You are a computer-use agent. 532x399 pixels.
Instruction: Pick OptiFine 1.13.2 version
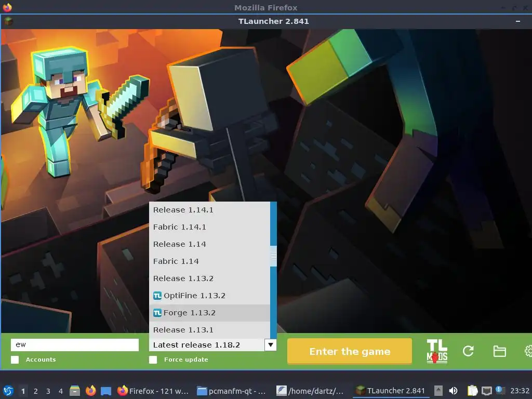(209, 296)
